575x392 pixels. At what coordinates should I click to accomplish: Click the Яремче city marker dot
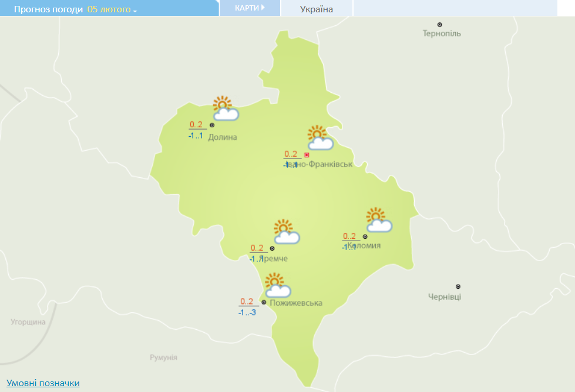click(x=272, y=248)
